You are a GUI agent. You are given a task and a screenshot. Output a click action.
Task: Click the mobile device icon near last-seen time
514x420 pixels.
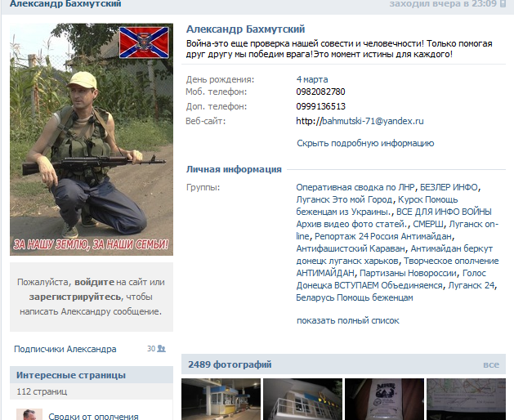[503, 4]
